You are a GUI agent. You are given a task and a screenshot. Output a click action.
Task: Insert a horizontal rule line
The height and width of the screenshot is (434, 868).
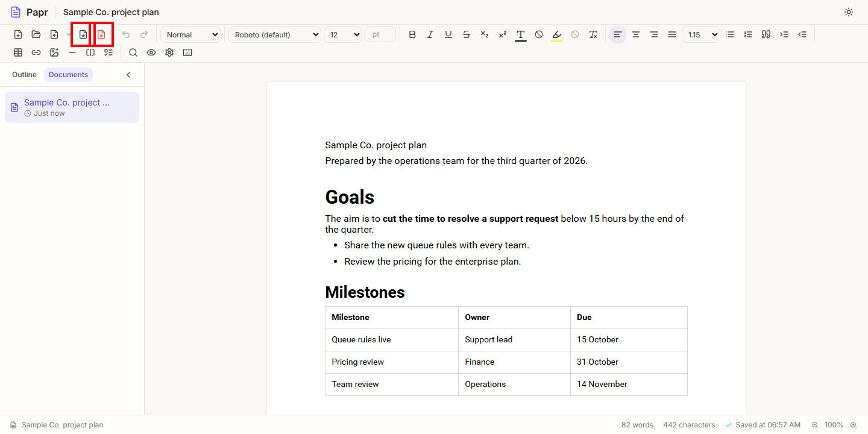pos(72,52)
